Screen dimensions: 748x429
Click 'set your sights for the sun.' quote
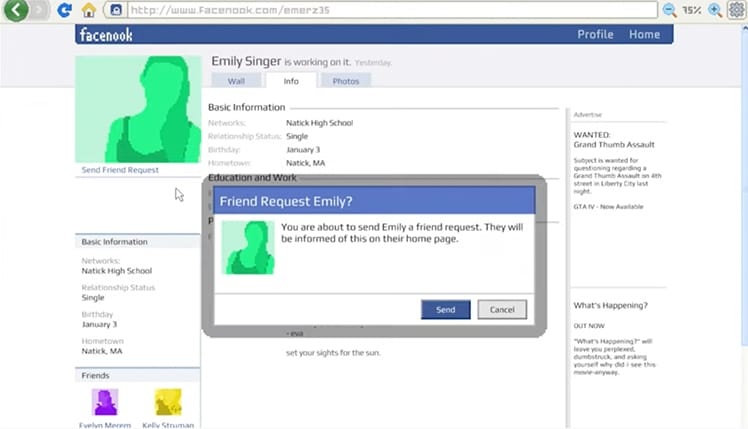333,353
